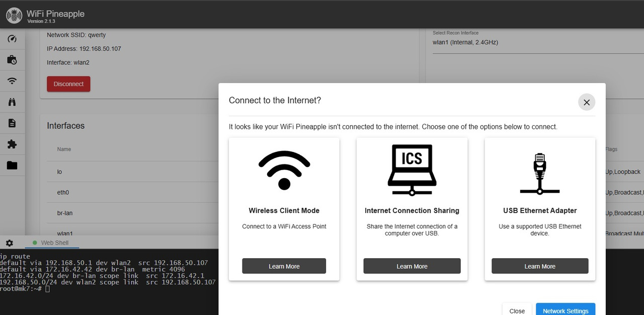The height and width of the screenshot is (315, 644).
Task: Click the Wireless Client Mode heading
Action: (x=284, y=210)
